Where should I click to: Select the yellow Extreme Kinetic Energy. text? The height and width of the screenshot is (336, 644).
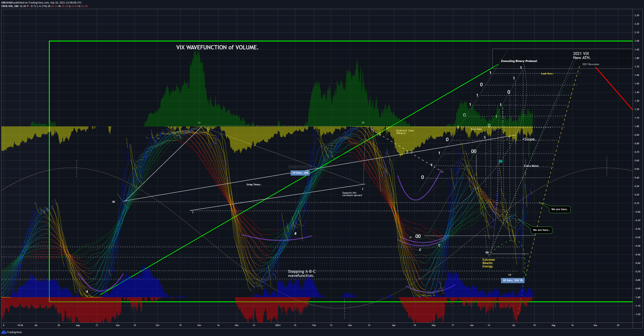pos(489,263)
